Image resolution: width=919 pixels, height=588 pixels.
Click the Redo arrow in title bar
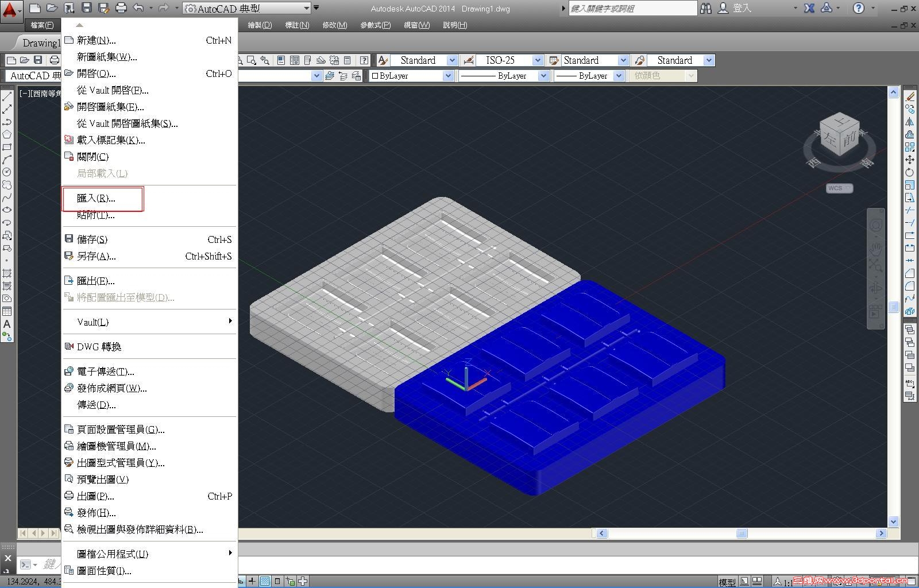click(x=163, y=8)
